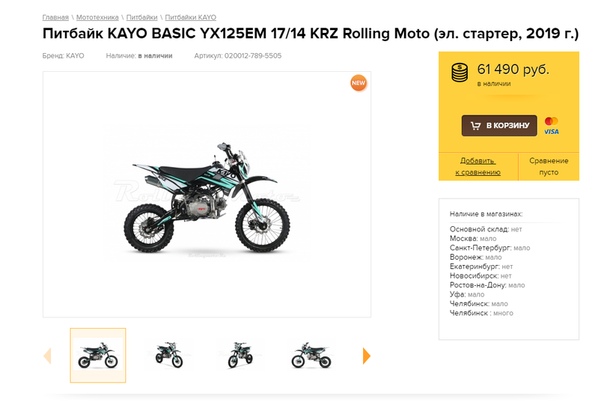Show next thumbnails with right orange arrow
This screenshot has width=604, height=408.
tap(367, 356)
